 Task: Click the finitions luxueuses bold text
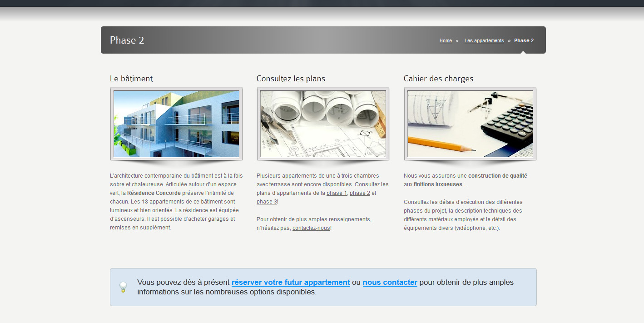tap(438, 184)
